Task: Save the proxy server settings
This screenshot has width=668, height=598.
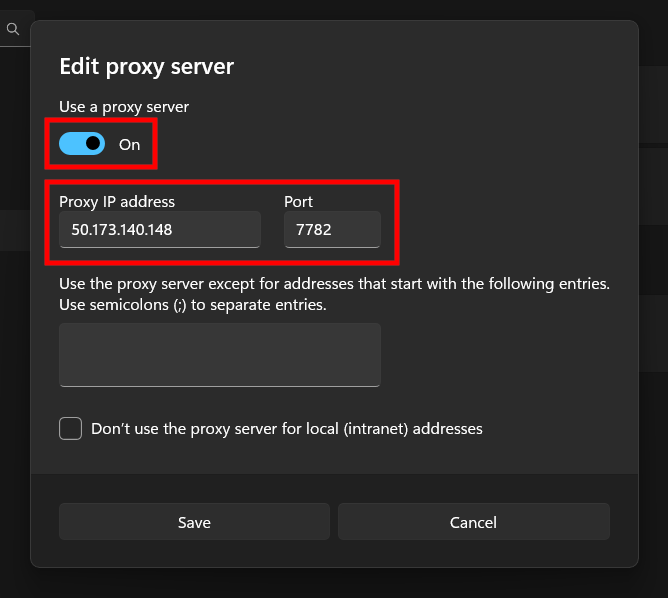Action: (x=194, y=522)
